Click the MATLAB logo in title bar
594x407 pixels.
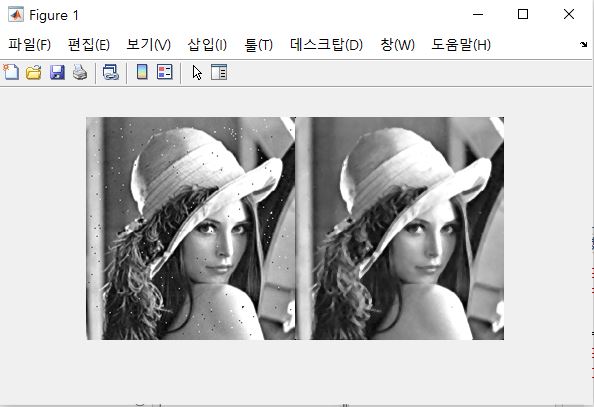click(x=16, y=15)
